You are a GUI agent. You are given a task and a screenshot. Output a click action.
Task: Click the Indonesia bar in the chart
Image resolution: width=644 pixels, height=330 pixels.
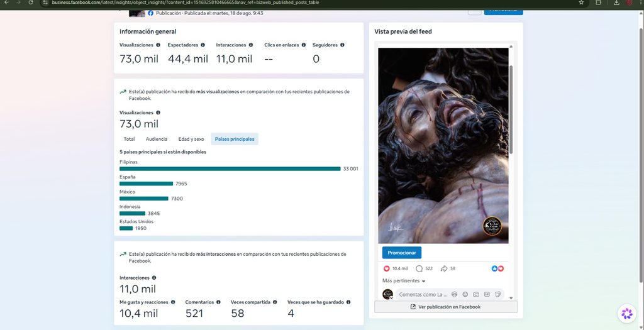tap(132, 214)
